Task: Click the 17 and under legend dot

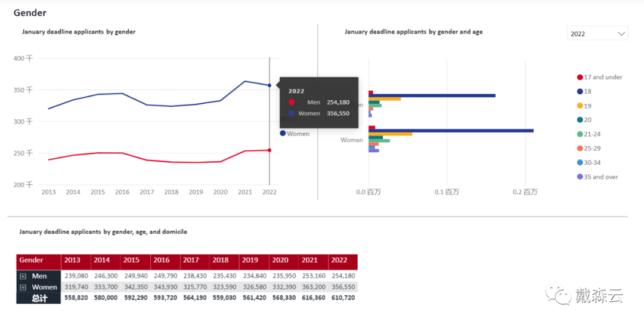Action: (x=580, y=78)
